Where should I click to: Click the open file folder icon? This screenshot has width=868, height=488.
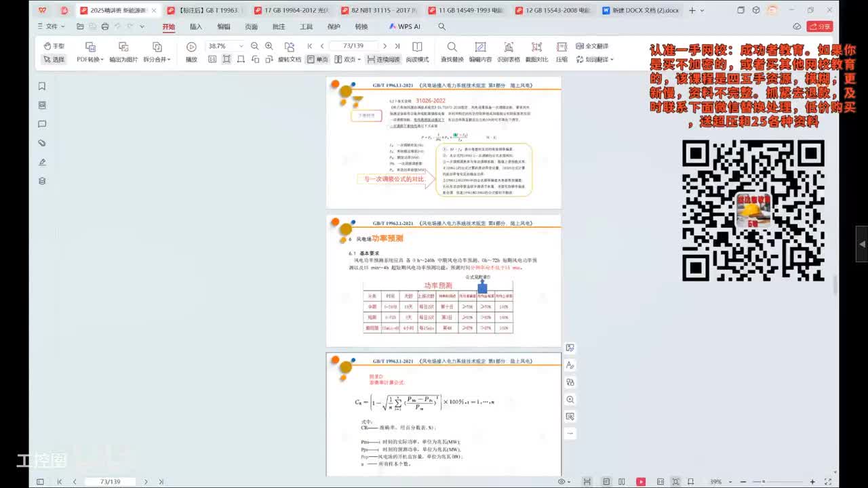point(80,26)
